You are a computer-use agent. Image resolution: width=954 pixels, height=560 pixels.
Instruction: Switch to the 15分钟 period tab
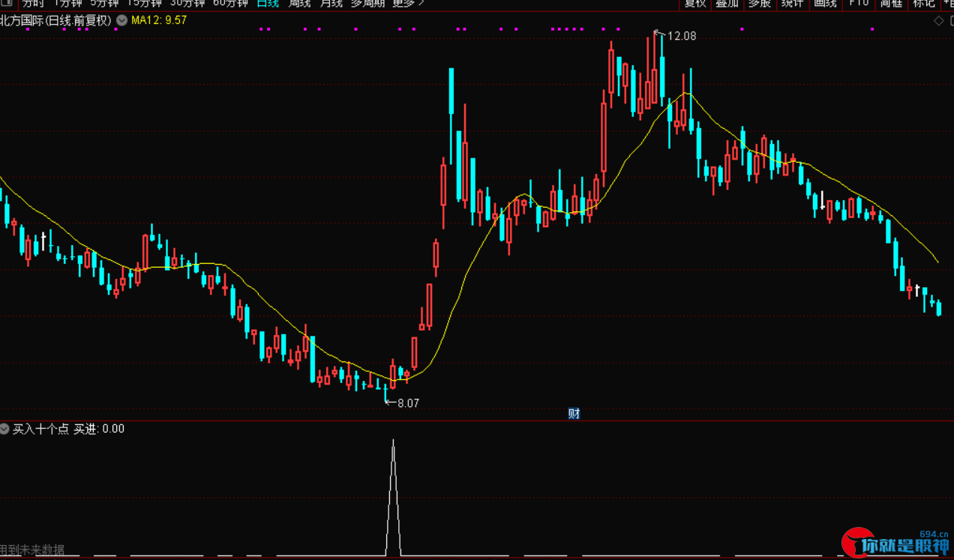tap(144, 3)
